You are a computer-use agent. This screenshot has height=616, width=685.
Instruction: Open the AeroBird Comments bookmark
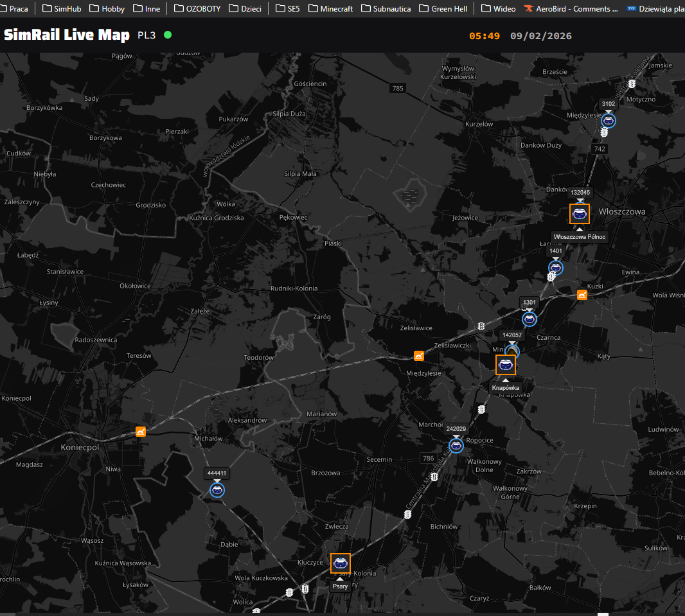(571, 9)
